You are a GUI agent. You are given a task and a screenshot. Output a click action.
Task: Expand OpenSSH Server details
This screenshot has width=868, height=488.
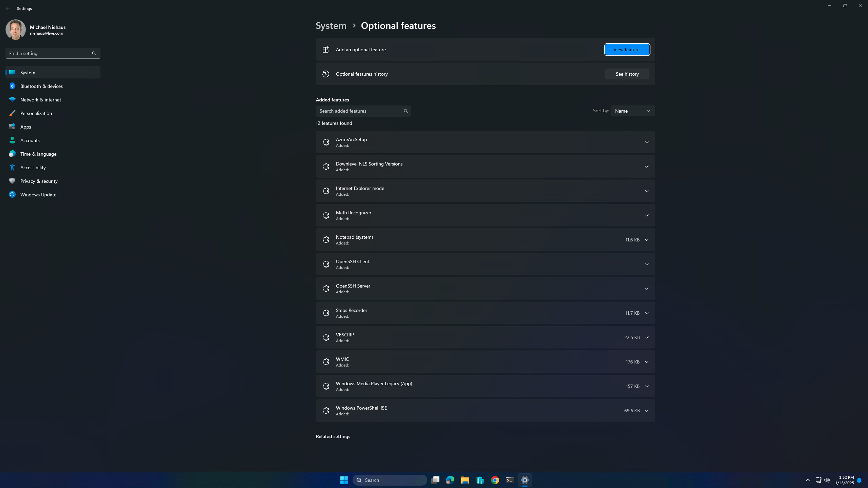tap(646, 289)
